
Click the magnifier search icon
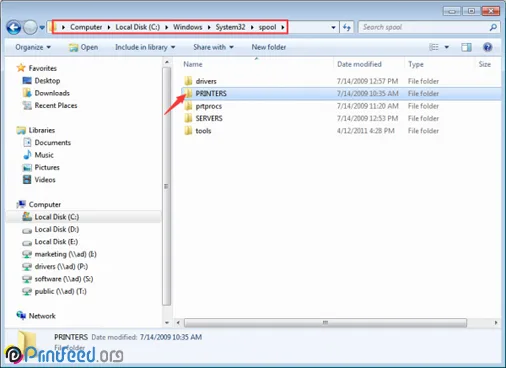(493, 27)
